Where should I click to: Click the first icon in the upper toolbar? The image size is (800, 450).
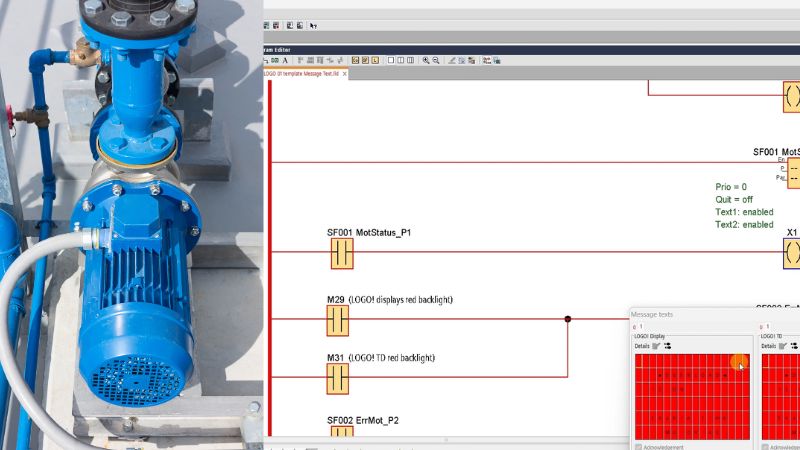266,26
